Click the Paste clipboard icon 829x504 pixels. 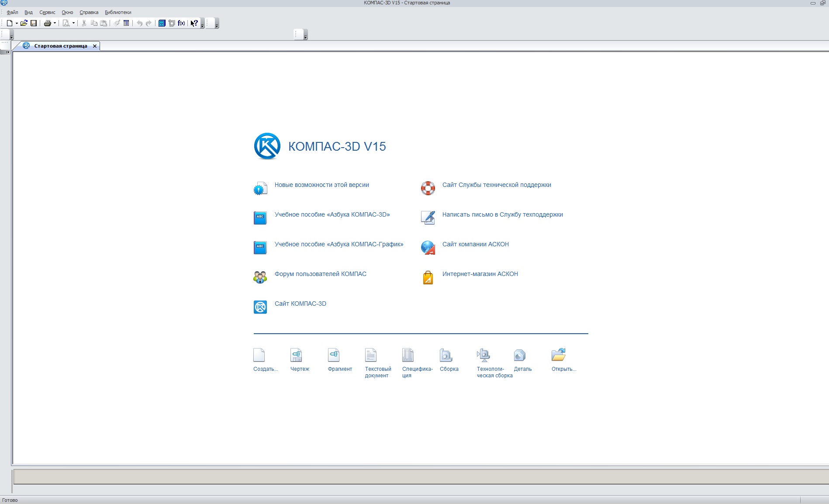(x=104, y=23)
